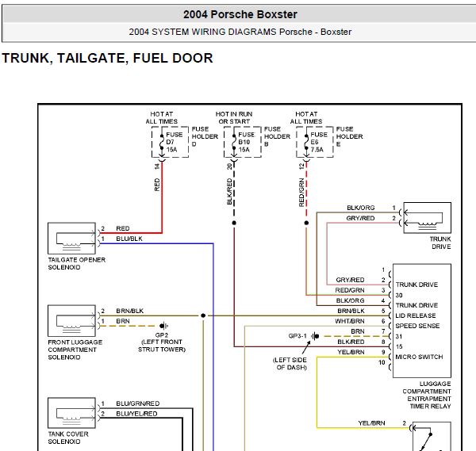Click the GP3-1 ground symbol
The height and width of the screenshot is (451, 476).
[316, 336]
